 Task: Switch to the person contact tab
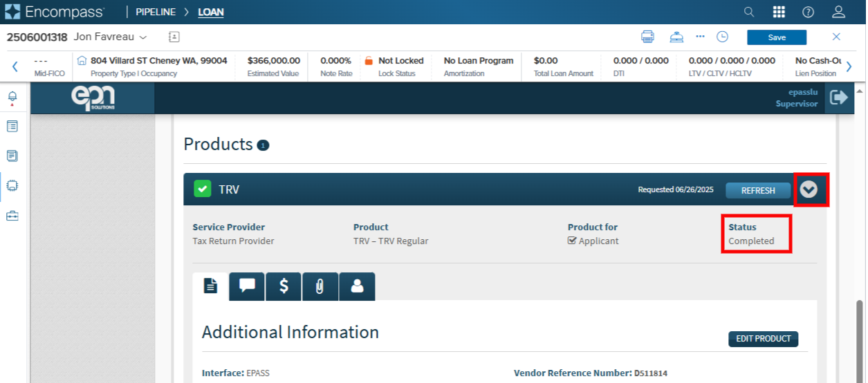tap(357, 286)
